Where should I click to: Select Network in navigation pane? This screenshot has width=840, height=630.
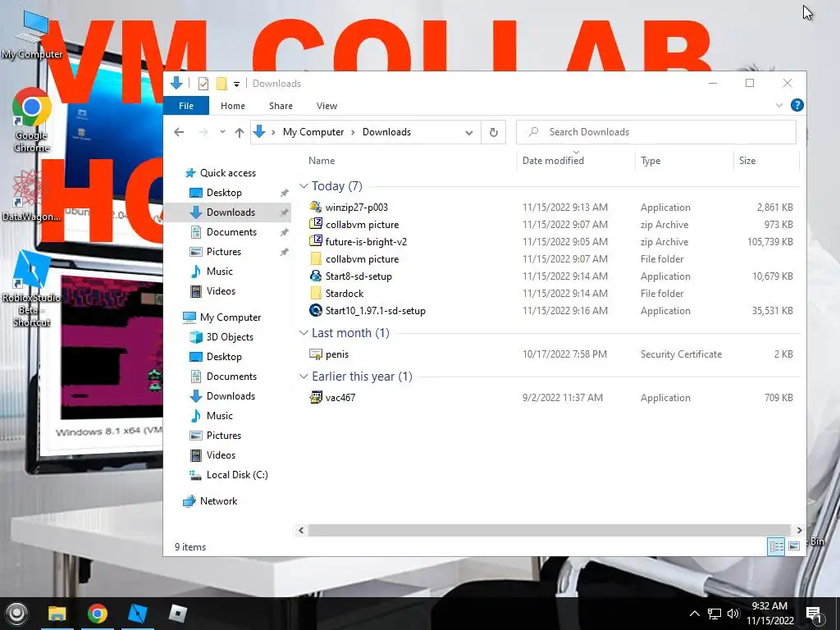point(218,501)
